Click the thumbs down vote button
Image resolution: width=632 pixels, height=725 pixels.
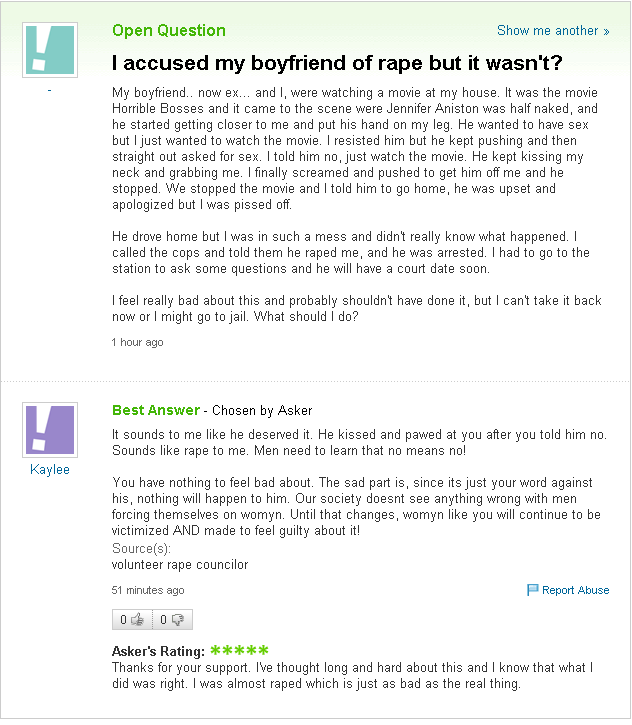coord(172,620)
